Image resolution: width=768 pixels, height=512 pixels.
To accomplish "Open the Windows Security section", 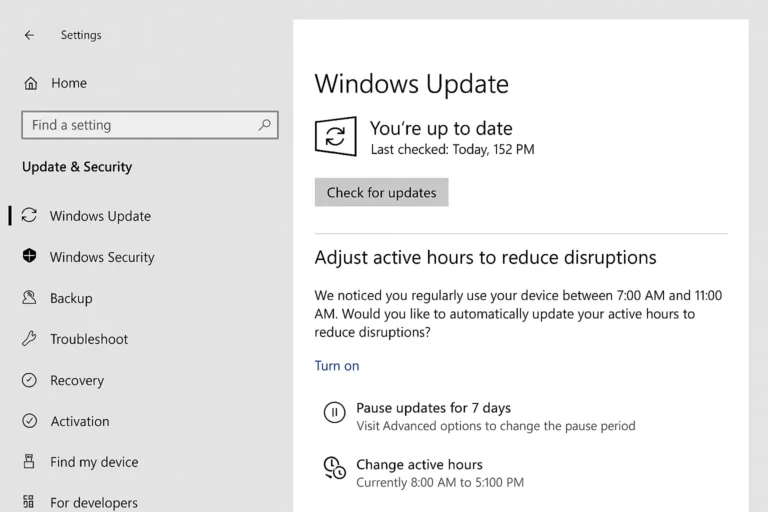I will [x=102, y=257].
